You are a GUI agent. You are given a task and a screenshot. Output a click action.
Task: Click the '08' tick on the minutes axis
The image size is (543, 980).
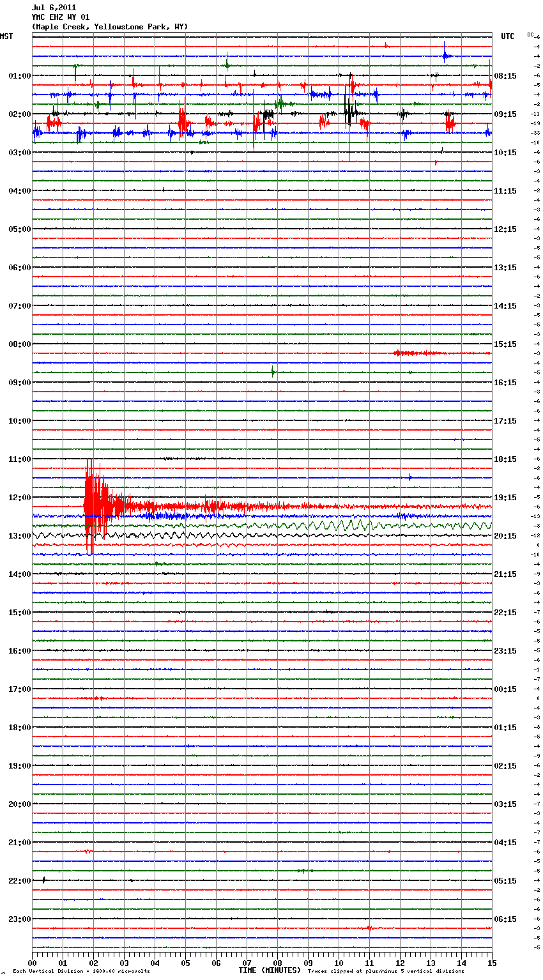[x=277, y=963]
